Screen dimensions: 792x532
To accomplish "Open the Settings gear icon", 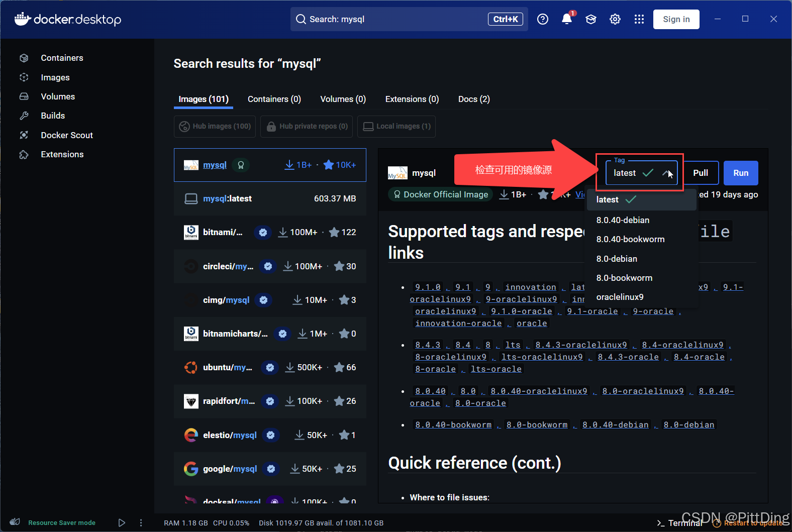I will [x=615, y=19].
